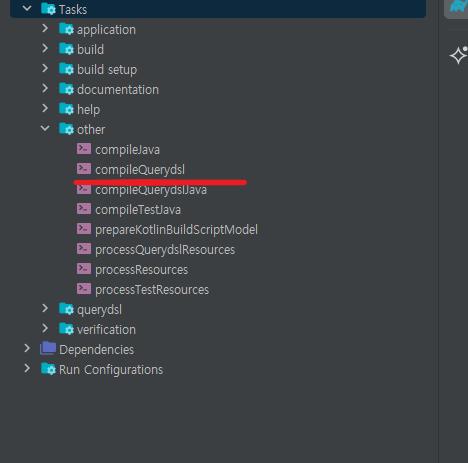Image resolution: width=468 pixels, height=463 pixels.
Task: Collapse the Tasks node chevron
Action: click(x=27, y=8)
